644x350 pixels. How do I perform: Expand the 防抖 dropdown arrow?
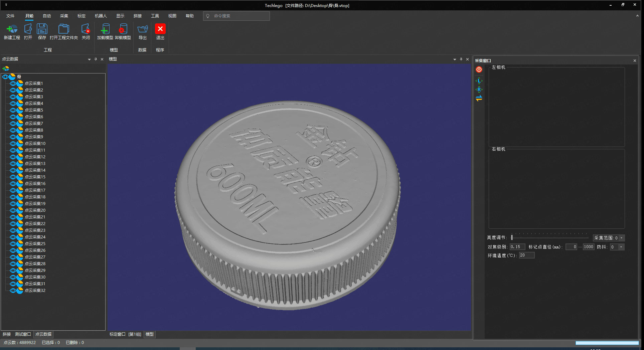(621, 247)
